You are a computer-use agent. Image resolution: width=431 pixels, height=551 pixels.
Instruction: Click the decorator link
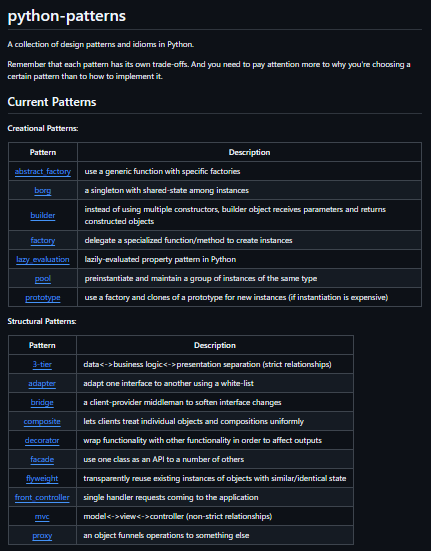click(42, 440)
